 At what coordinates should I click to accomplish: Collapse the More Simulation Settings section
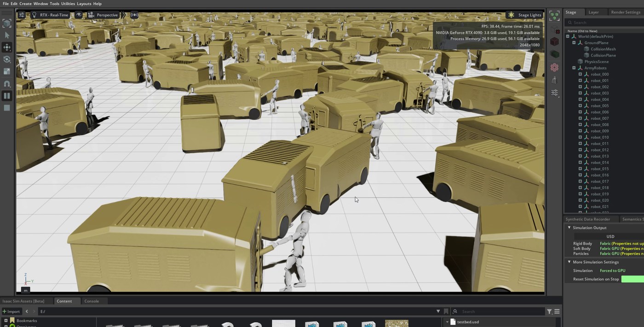tap(569, 262)
